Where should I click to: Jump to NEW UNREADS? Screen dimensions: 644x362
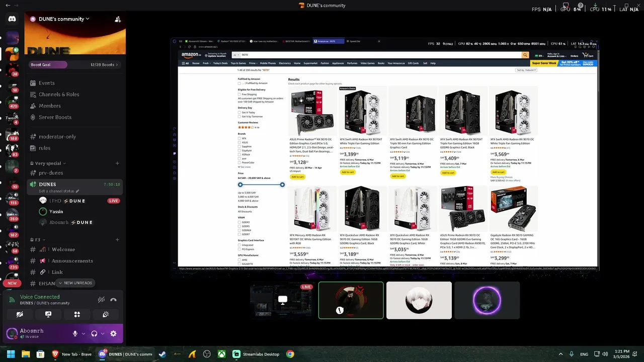tap(75, 283)
